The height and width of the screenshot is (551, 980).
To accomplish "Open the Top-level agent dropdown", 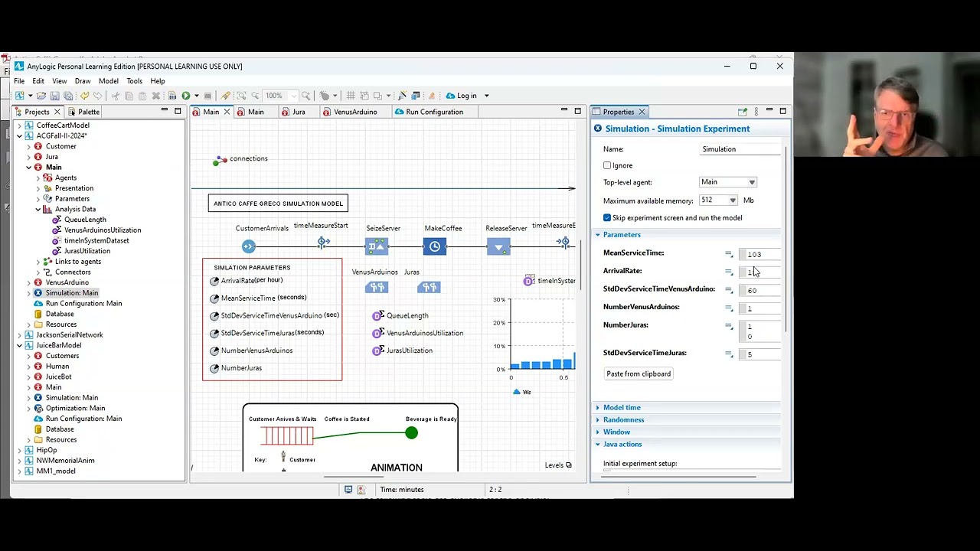I will pyautogui.click(x=728, y=182).
